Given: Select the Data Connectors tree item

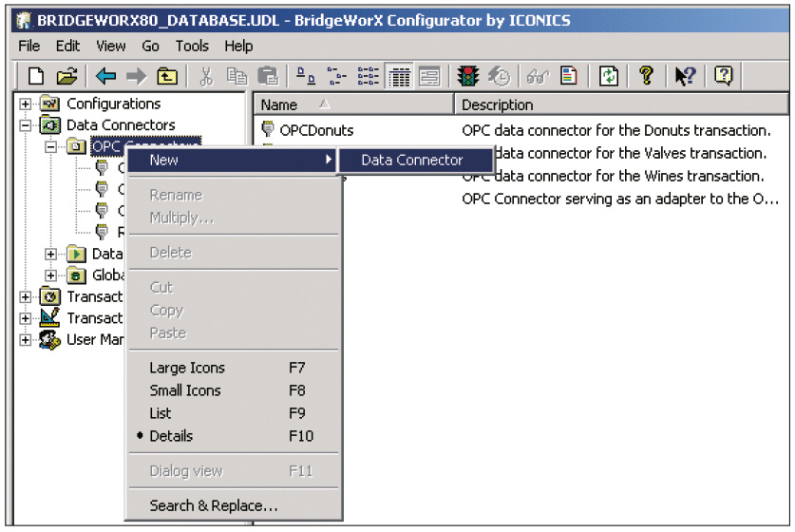Looking at the screenshot, I should pyautogui.click(x=121, y=125).
